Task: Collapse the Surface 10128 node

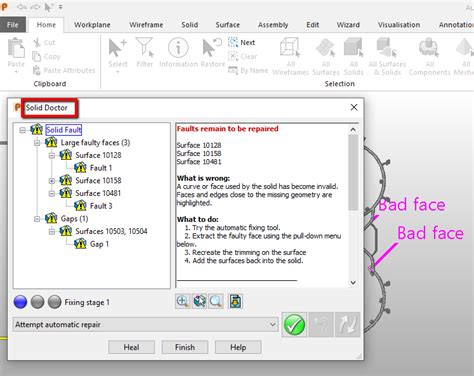Action: coord(52,156)
